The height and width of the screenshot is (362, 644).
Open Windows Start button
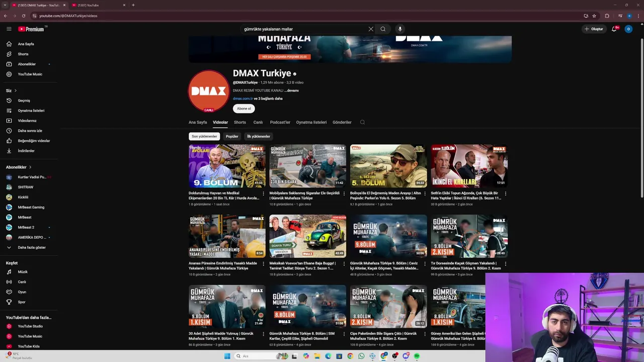coord(227,356)
